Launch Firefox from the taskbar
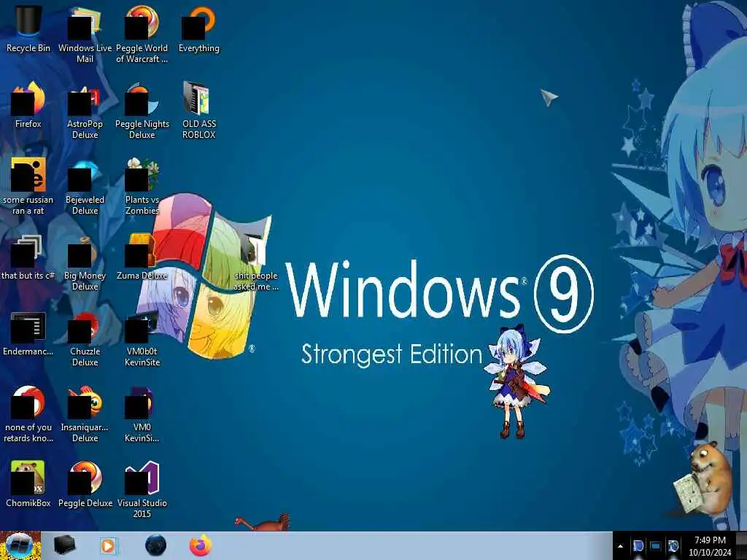Screen dimensions: 747x560 point(201,545)
